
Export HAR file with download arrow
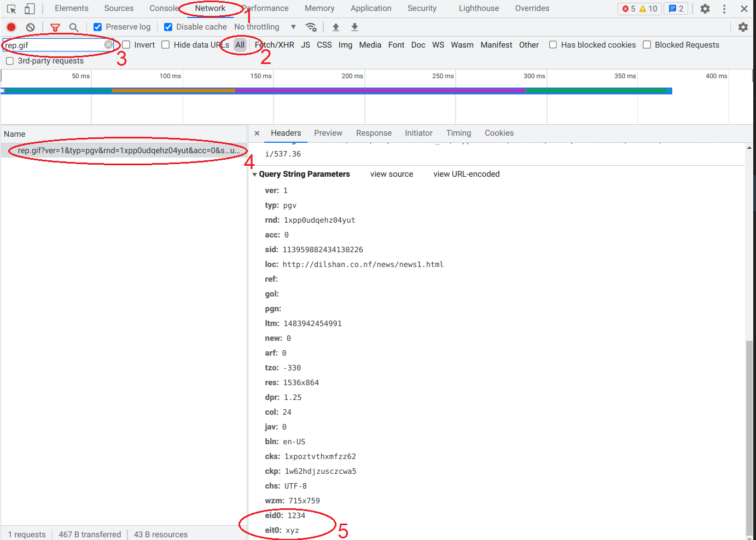pos(354,27)
